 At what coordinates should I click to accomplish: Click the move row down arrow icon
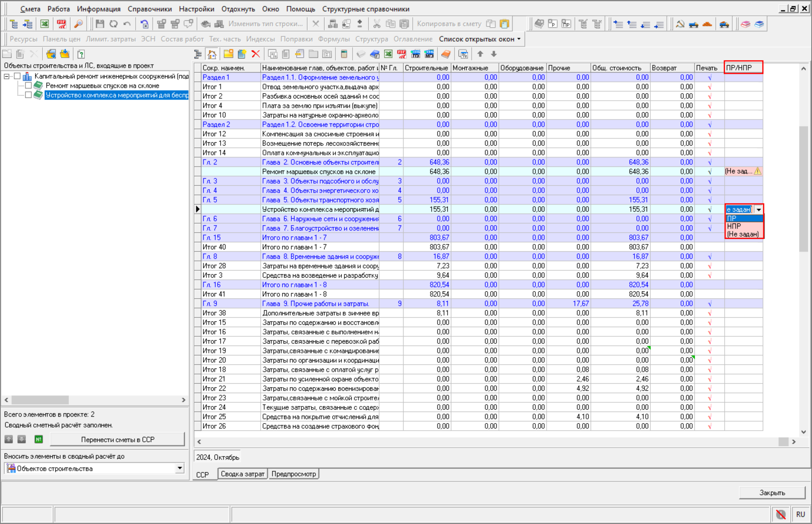(x=494, y=54)
